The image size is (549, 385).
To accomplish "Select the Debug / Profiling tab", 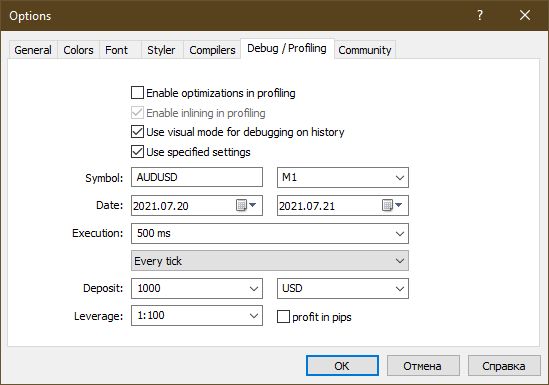I will pyautogui.click(x=287, y=48).
